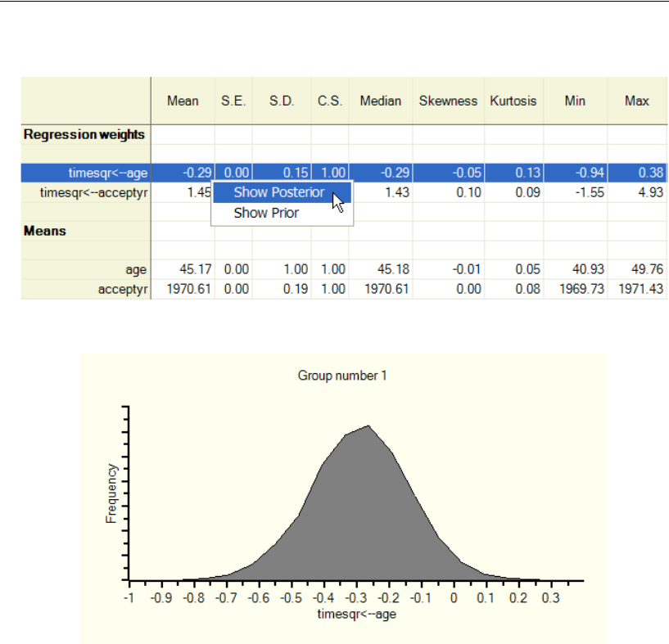
Task: Click the Max value 1971.43 for acceptyr
Action: (641, 289)
